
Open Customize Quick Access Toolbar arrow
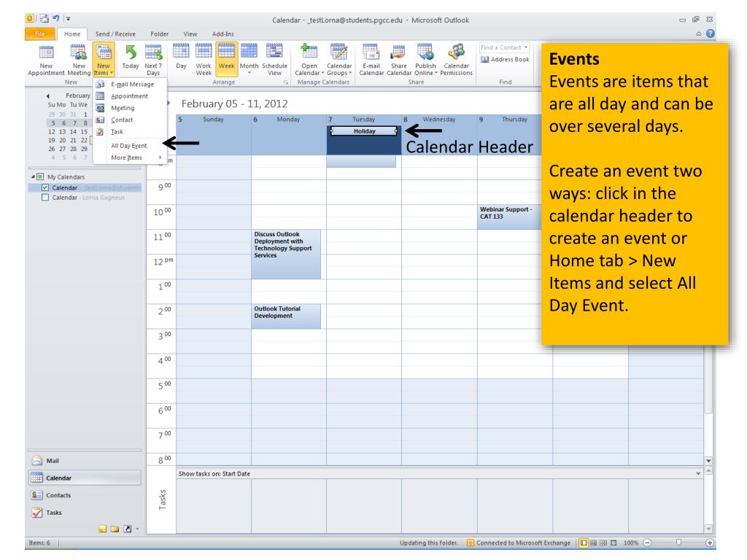(68, 19)
